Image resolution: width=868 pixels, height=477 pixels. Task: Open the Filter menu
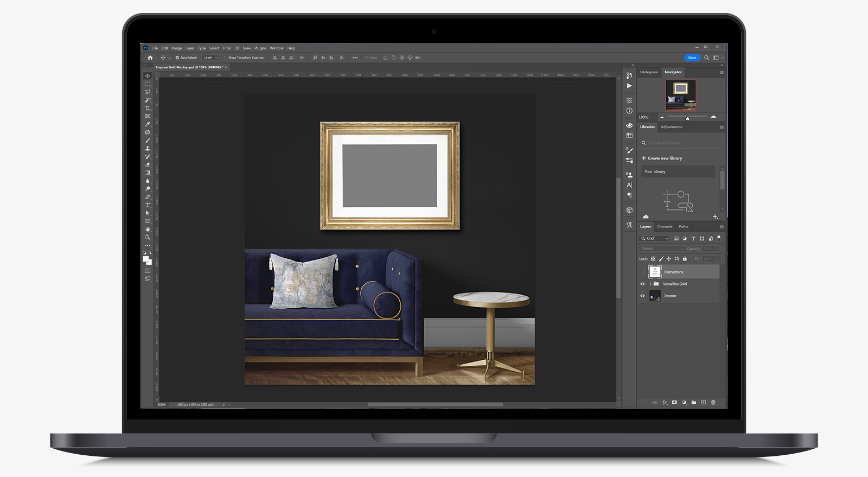(227, 48)
